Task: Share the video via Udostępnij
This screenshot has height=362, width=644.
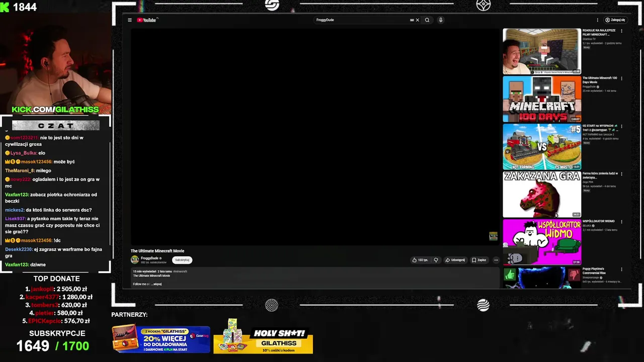Action: click(455, 260)
